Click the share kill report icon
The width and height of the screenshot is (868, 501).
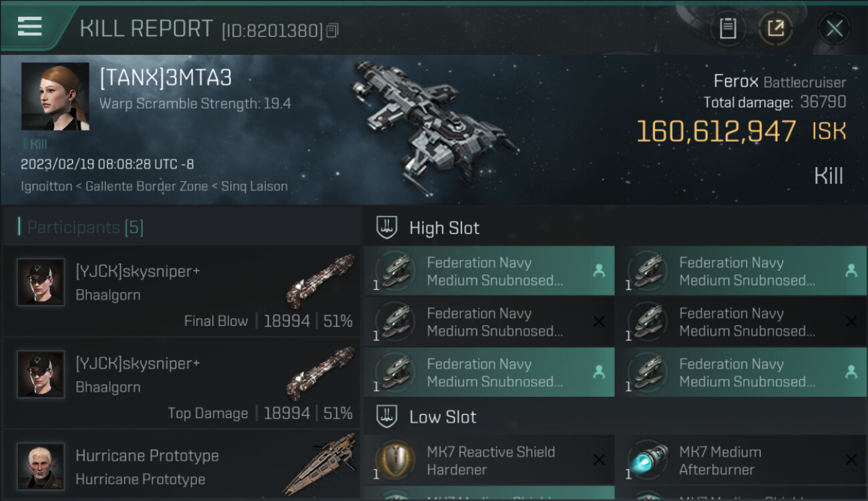[x=775, y=29]
